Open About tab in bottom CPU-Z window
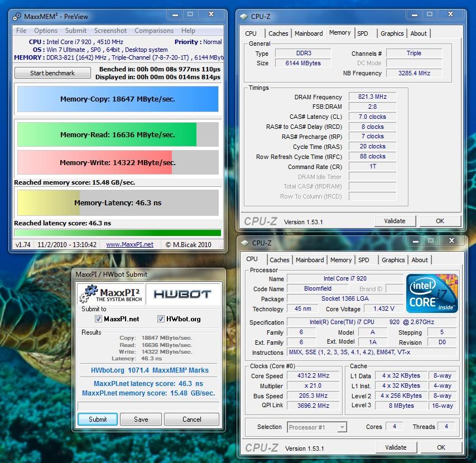The image size is (476, 463). (420, 260)
